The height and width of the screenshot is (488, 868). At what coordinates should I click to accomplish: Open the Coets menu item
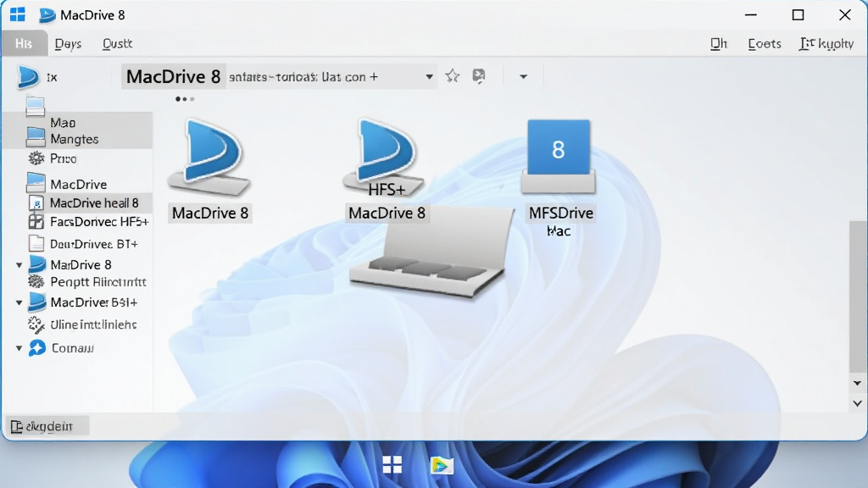765,44
